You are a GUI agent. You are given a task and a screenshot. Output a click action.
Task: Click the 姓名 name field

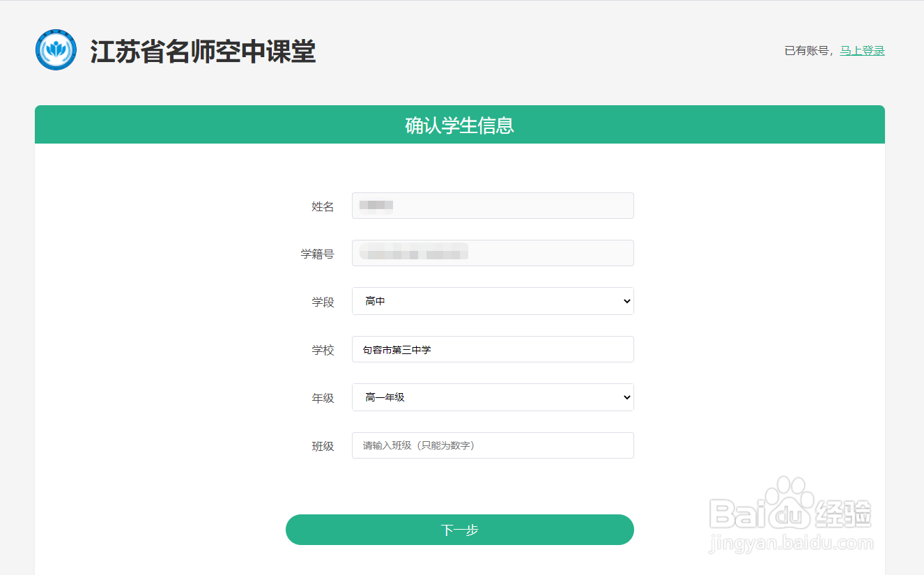[x=493, y=206]
